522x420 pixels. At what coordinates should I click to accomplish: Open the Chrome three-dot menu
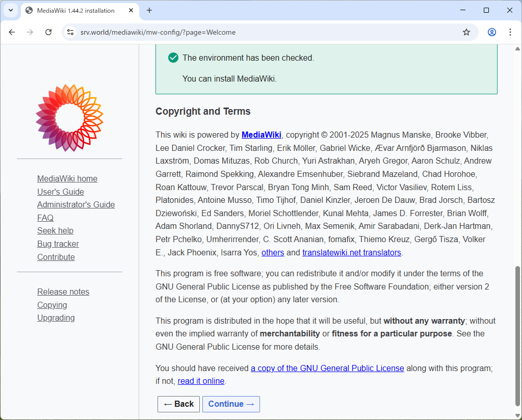pyautogui.click(x=510, y=32)
